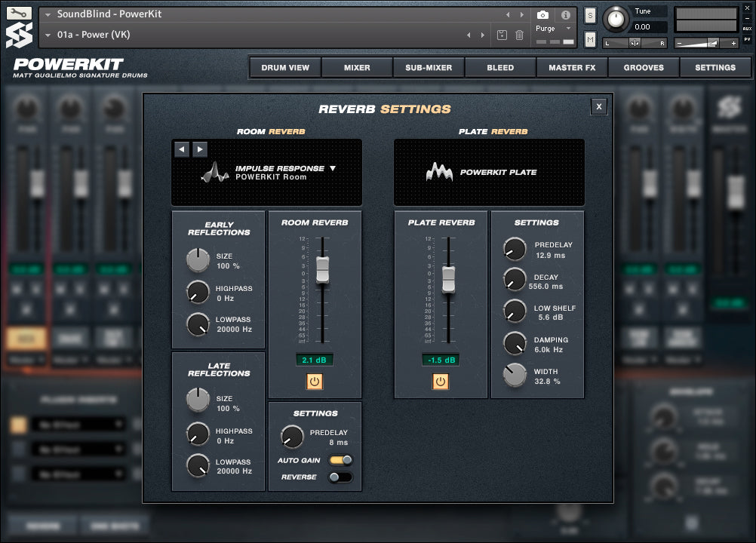Select next preset in 01a - Power (VK) row

tap(483, 35)
